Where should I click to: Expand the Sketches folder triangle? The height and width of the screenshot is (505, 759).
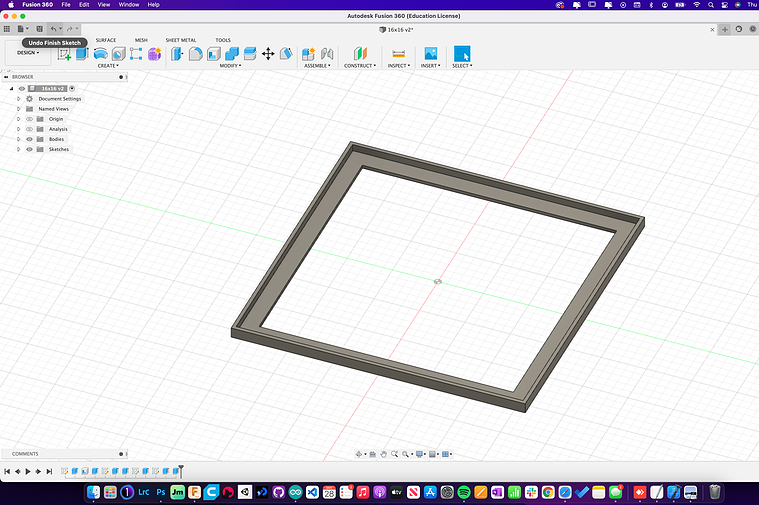click(18, 150)
